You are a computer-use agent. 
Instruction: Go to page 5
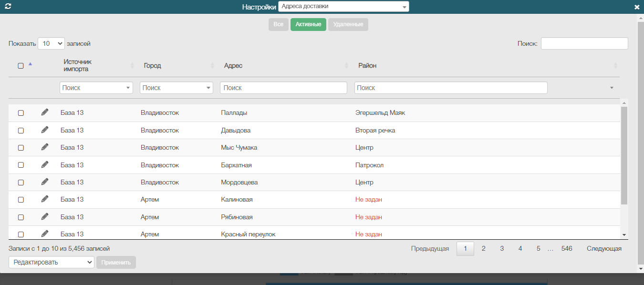[x=539, y=248]
